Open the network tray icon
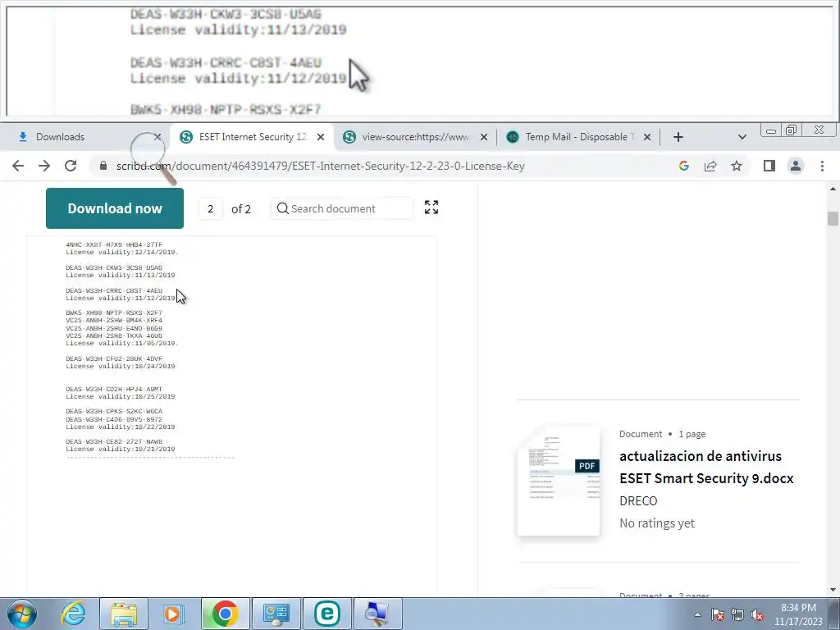This screenshot has height=630, width=840. (737, 614)
